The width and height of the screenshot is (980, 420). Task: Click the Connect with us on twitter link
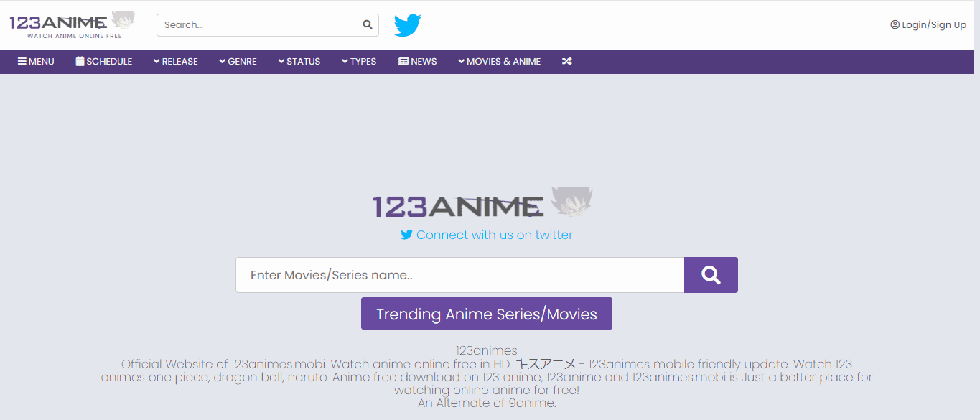[487, 235]
